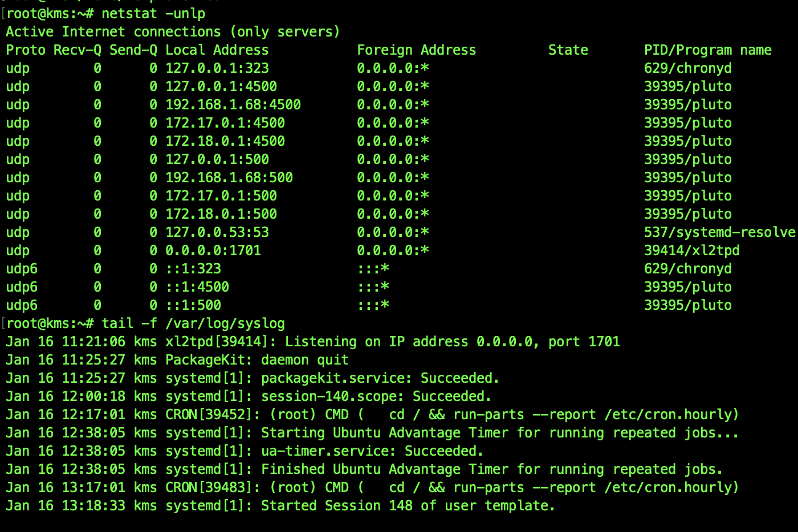Click the 39414/xl2tpd process entry
The width and height of the screenshot is (798, 532).
692,250
